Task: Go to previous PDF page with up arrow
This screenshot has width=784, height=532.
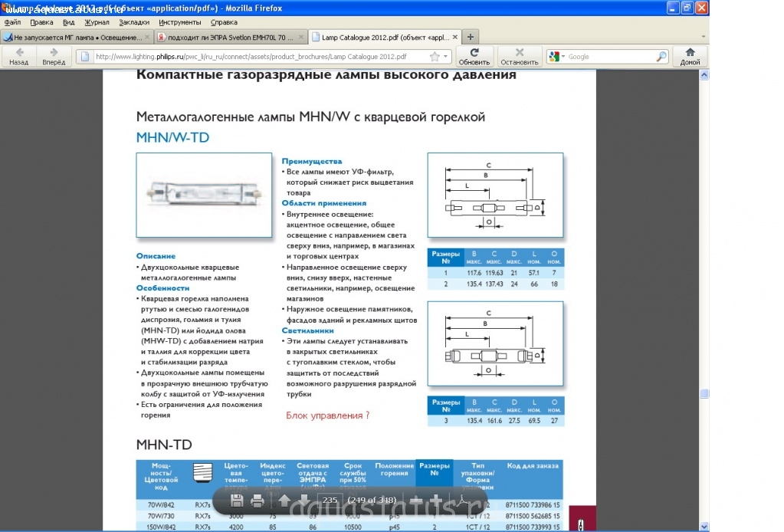Action: 284,500
